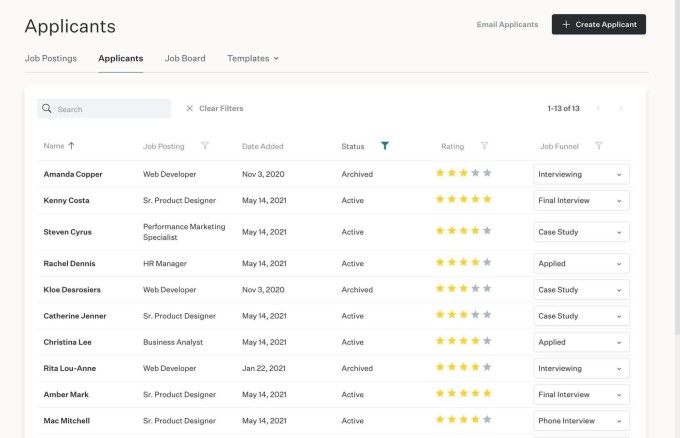Expand the Templates menu
Screen dimensions: 680x438
pos(252,58)
